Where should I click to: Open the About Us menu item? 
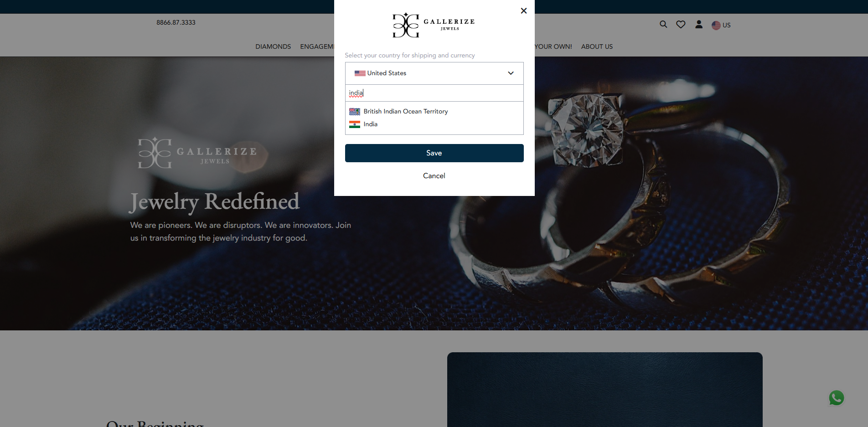click(597, 46)
